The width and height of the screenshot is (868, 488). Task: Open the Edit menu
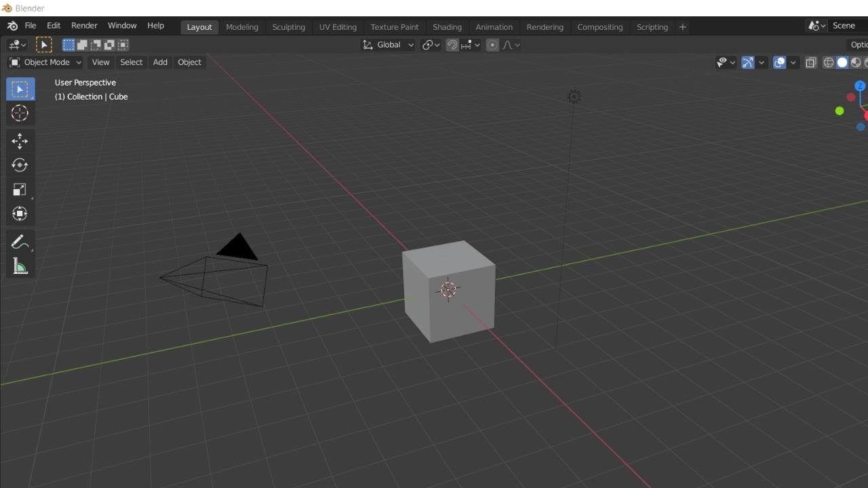click(54, 26)
